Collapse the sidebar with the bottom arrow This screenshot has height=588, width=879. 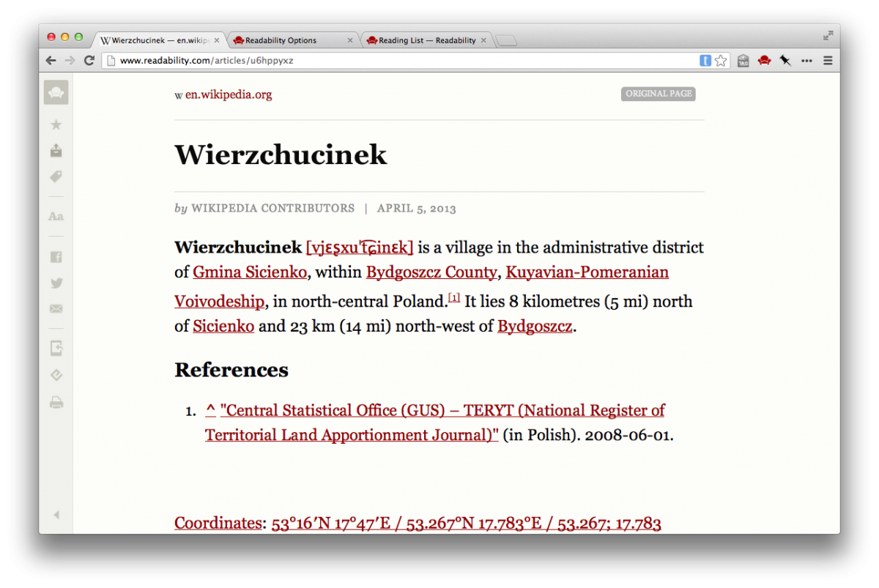click(56, 515)
